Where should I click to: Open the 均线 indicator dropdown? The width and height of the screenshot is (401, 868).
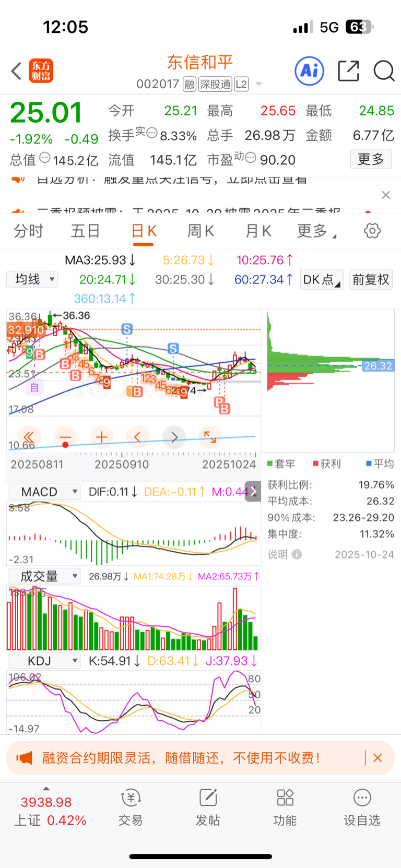pyautogui.click(x=32, y=279)
